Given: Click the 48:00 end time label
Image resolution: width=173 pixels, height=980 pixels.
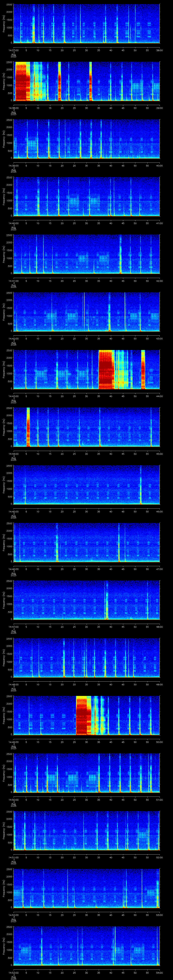Looking at the screenshot, I should coord(160,627).
